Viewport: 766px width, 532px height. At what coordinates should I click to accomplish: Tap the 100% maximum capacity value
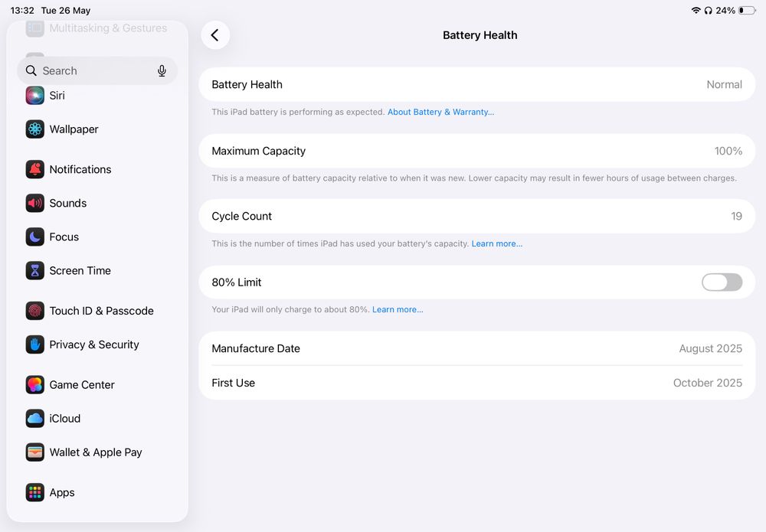click(x=728, y=151)
